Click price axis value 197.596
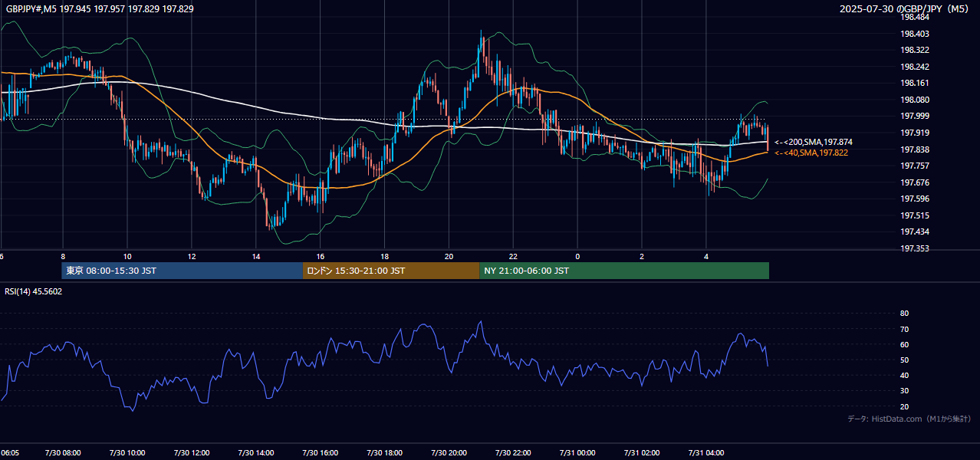The image size is (980, 460). pos(914,199)
